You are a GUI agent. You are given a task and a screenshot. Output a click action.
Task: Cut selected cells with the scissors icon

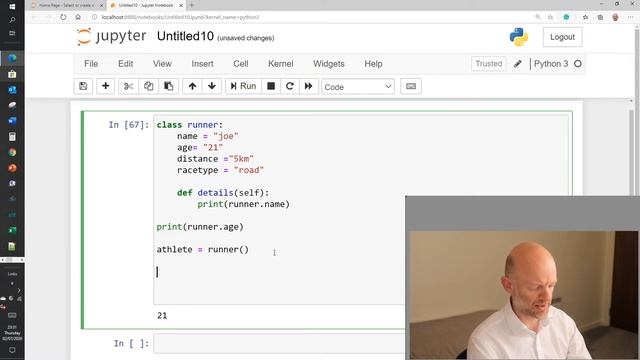128,86
